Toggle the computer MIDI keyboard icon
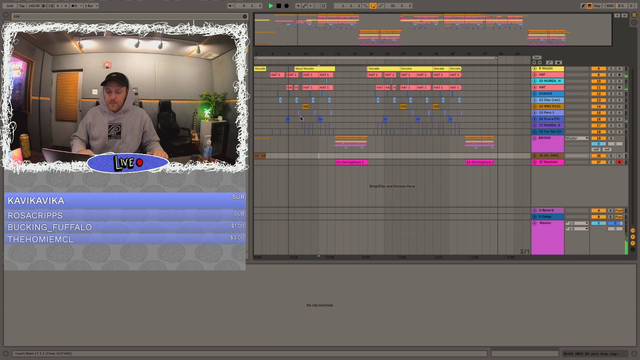The width and height of the screenshot is (640, 360). click(x=589, y=6)
